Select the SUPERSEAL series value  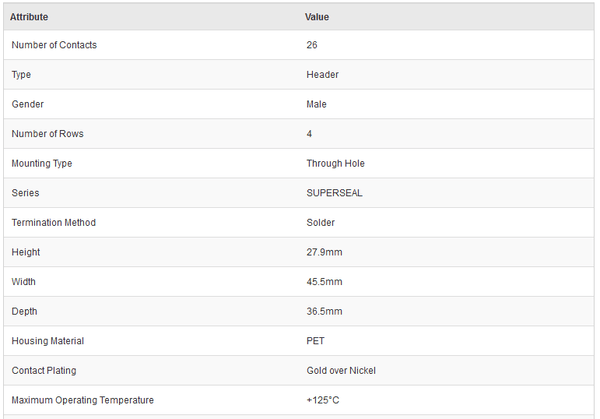pyautogui.click(x=334, y=193)
